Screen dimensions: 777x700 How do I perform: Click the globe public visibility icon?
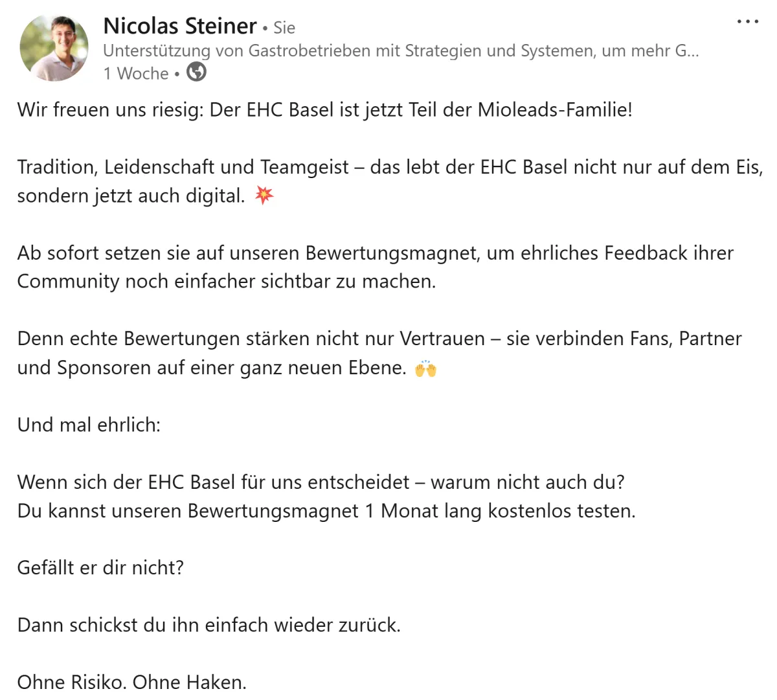tap(196, 72)
